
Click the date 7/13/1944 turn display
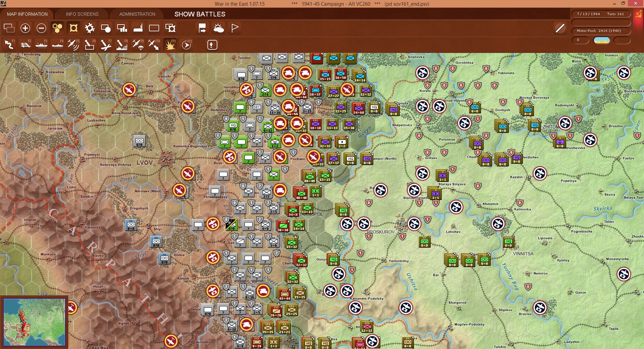[601, 14]
